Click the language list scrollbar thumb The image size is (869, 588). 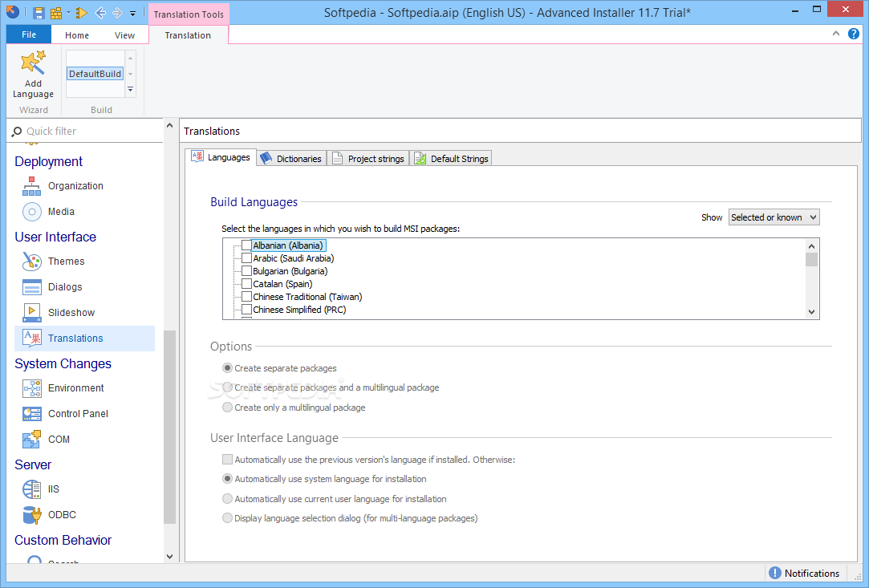click(811, 259)
